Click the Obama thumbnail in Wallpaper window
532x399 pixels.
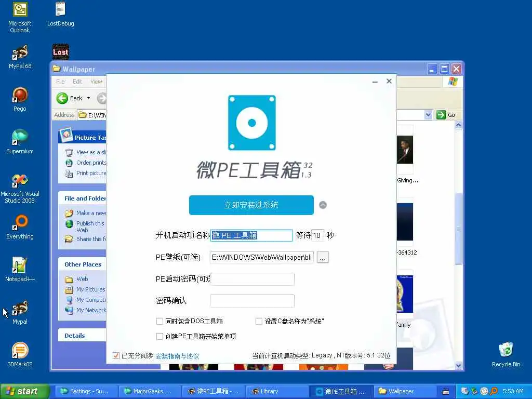tap(405, 149)
